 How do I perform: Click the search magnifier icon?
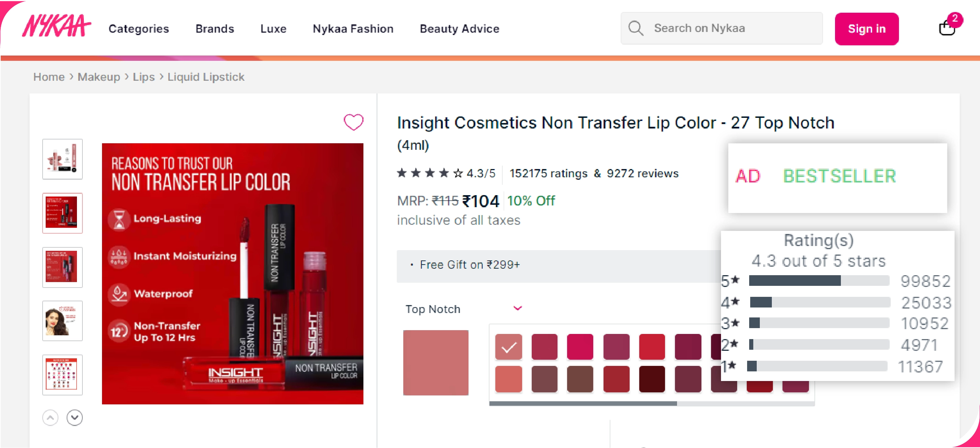pos(635,28)
